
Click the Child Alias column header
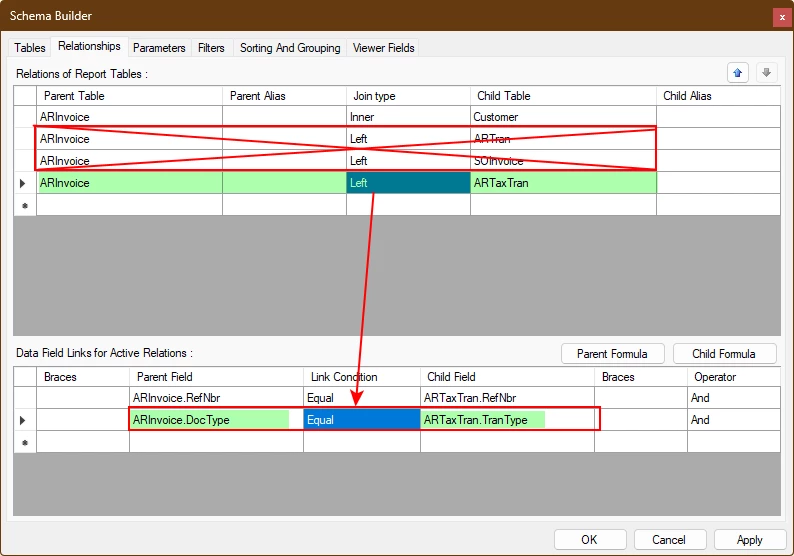(718, 96)
